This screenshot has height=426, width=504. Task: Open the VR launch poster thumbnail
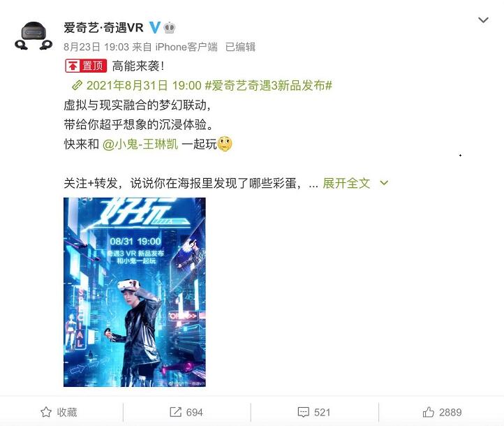(135, 292)
